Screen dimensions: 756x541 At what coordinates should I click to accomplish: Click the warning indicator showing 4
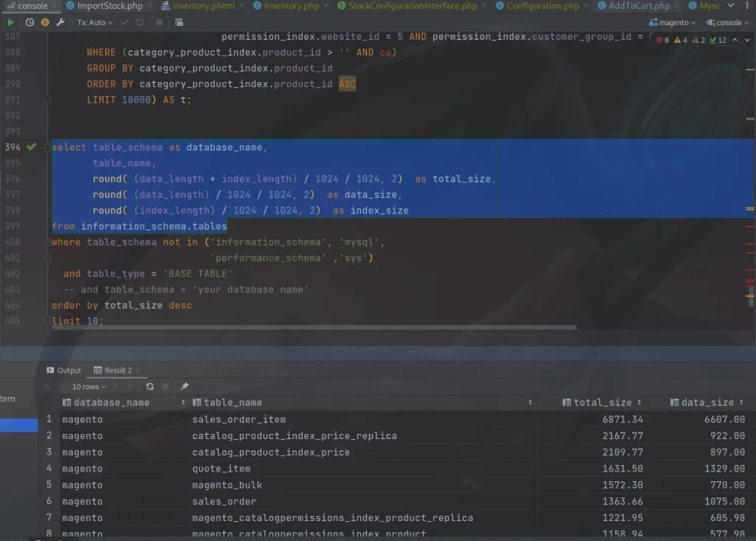(x=676, y=39)
